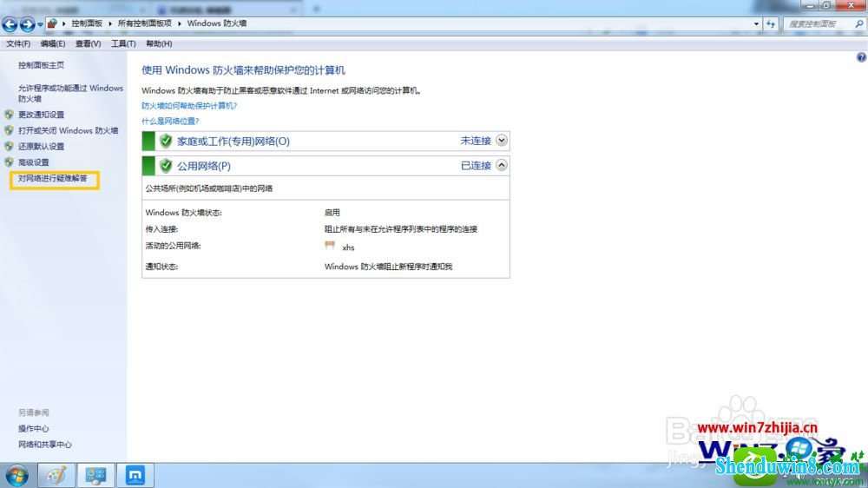Collapse the 公用网络 section chevron
Image resolution: width=868 pixels, height=488 pixels.
click(501, 165)
